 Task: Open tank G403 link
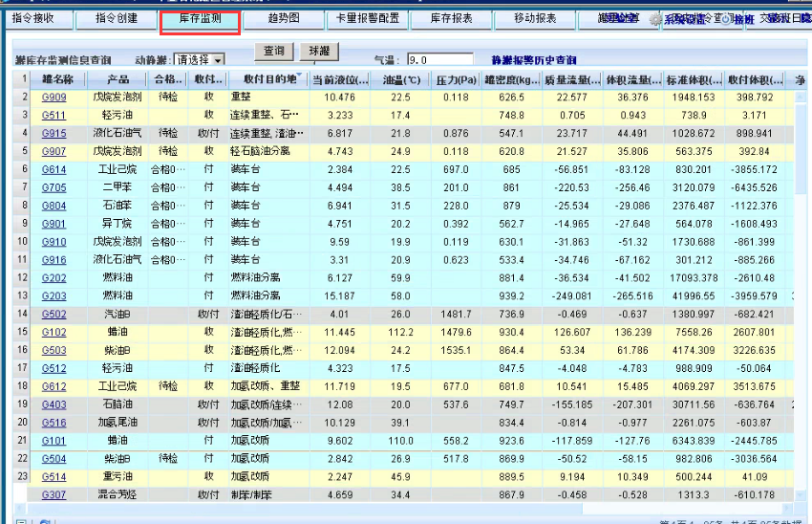[53, 404]
